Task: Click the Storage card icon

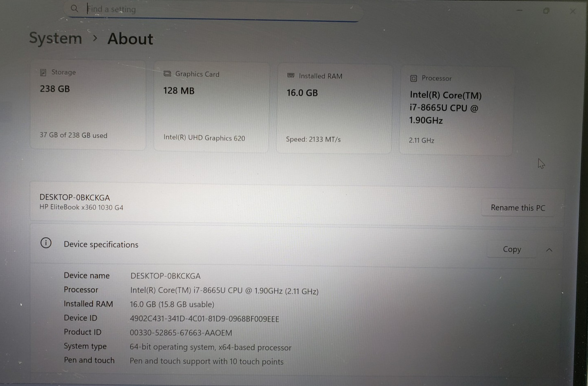Action: pyautogui.click(x=43, y=73)
